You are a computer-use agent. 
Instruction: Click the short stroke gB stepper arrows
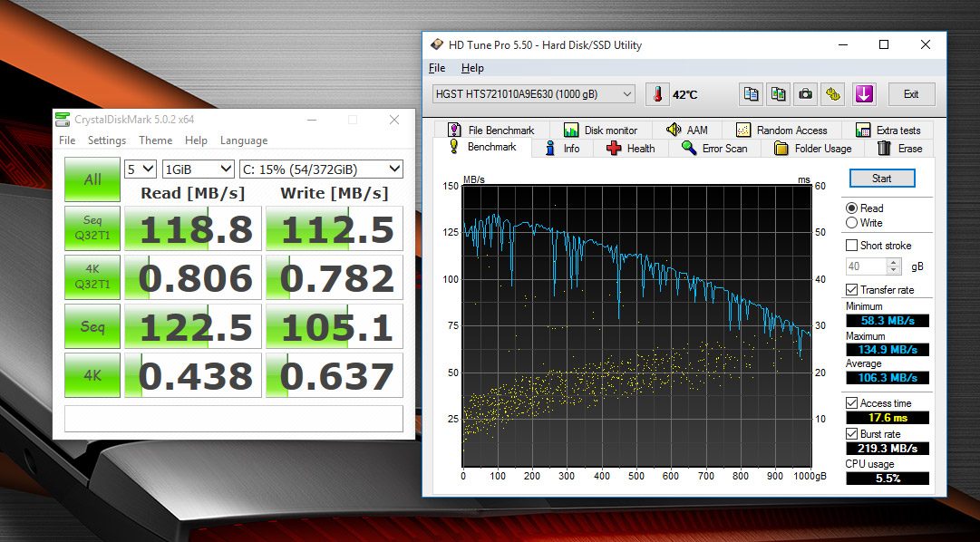pos(894,266)
